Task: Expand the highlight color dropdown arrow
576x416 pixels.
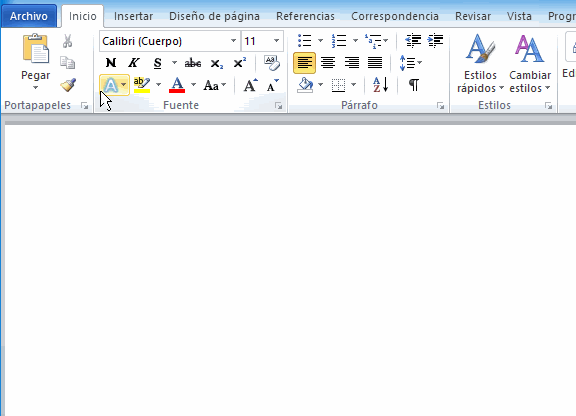Action: tap(158, 85)
